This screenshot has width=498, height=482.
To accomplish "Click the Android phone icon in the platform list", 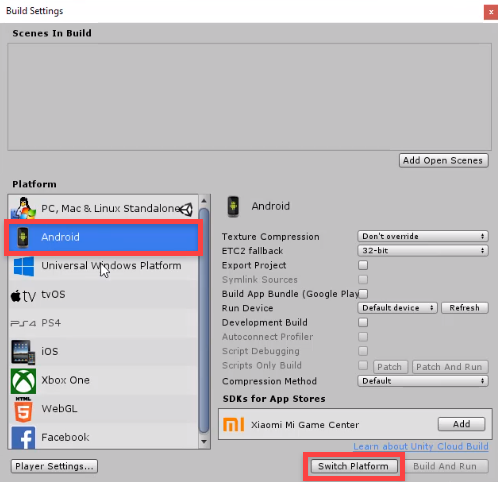I will (23, 237).
